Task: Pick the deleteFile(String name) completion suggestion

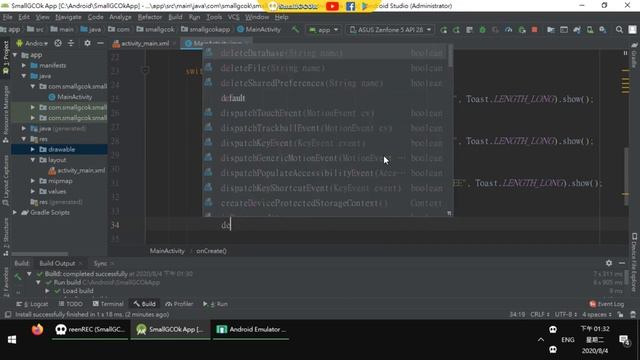Action: pos(325,68)
